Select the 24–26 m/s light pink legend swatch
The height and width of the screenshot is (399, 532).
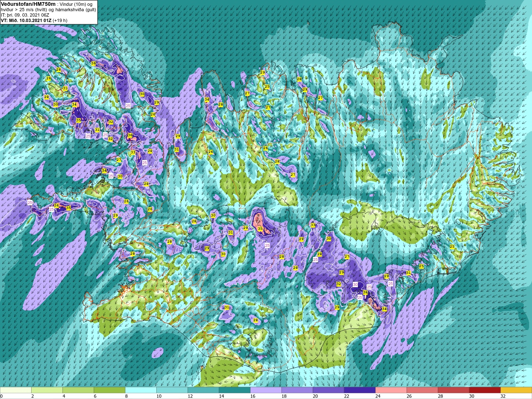[x=391, y=390]
